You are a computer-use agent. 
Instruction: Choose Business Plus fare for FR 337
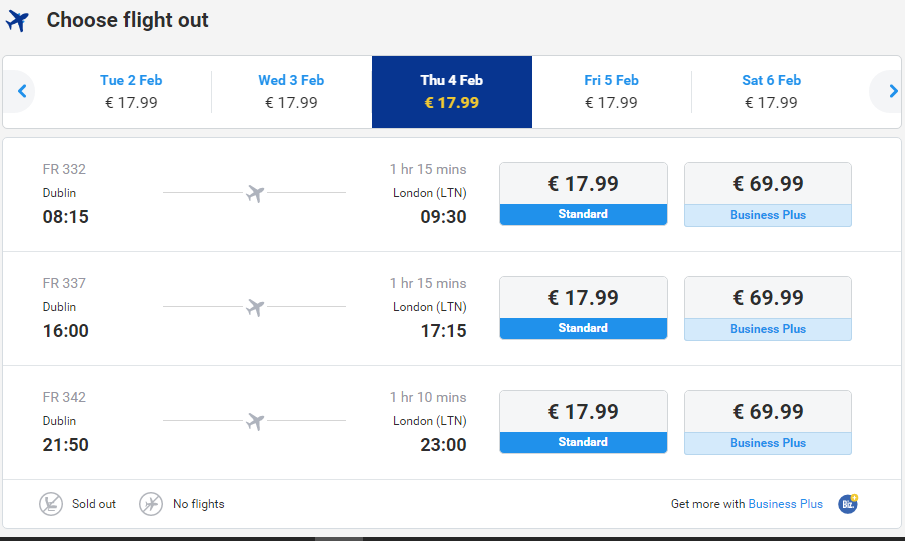click(x=768, y=308)
